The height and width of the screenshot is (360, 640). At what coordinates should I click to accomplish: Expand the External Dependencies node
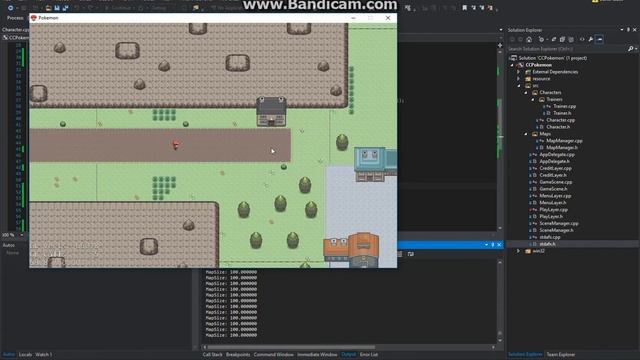click(x=519, y=72)
